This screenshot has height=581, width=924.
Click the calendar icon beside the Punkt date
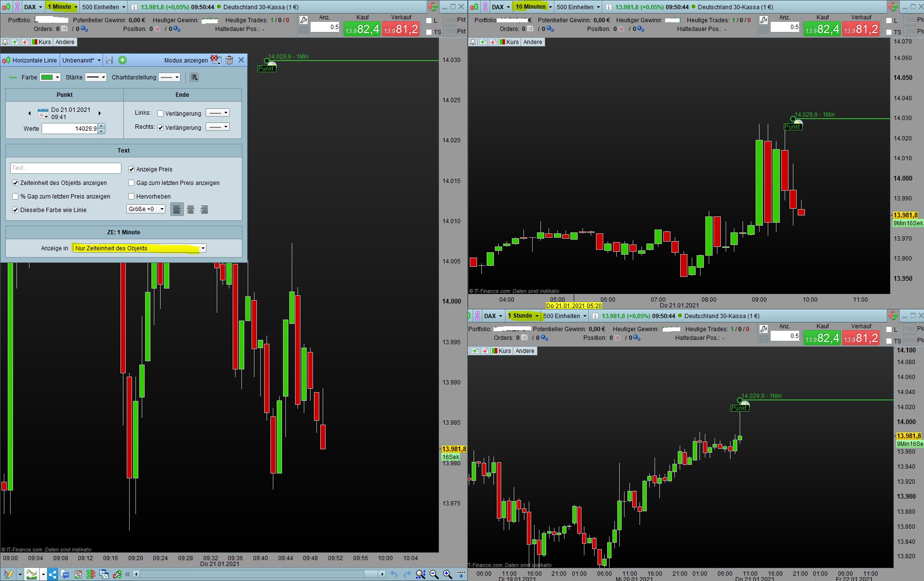(x=43, y=113)
